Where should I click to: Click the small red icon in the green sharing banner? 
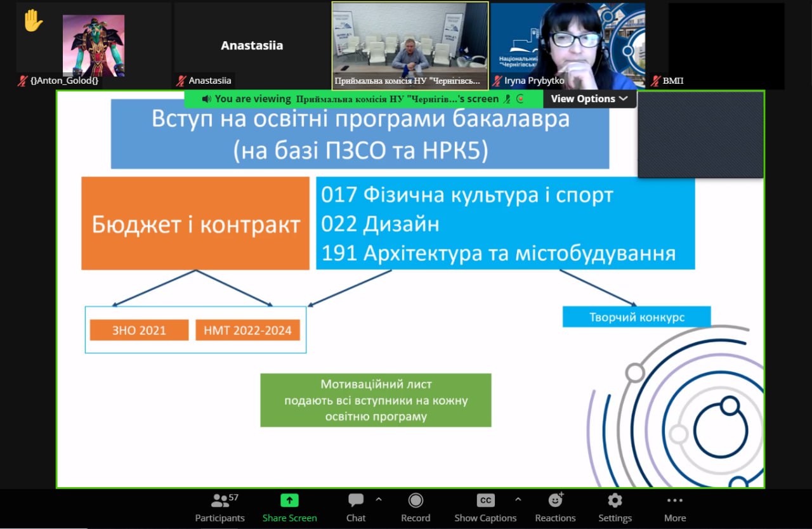pyautogui.click(x=521, y=99)
